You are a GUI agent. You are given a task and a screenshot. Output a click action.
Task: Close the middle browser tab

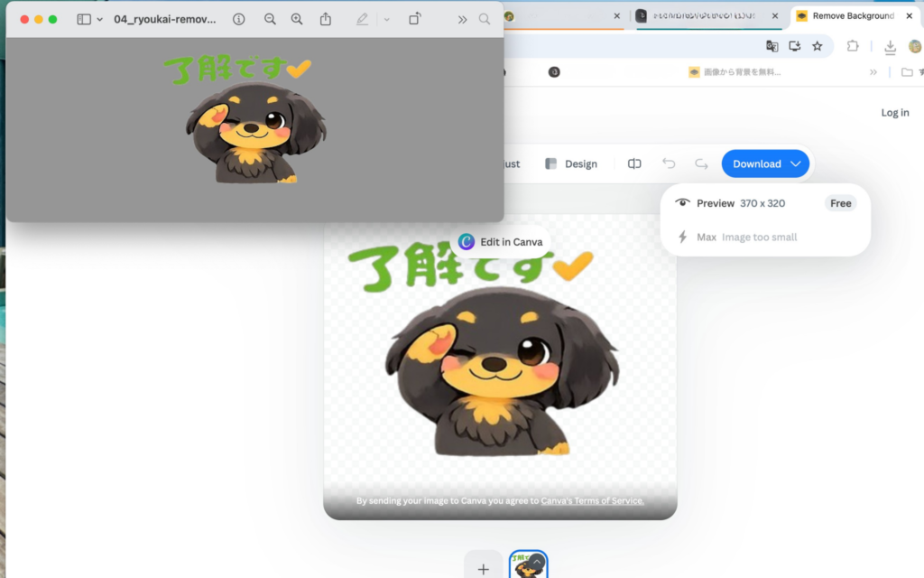[x=775, y=16]
